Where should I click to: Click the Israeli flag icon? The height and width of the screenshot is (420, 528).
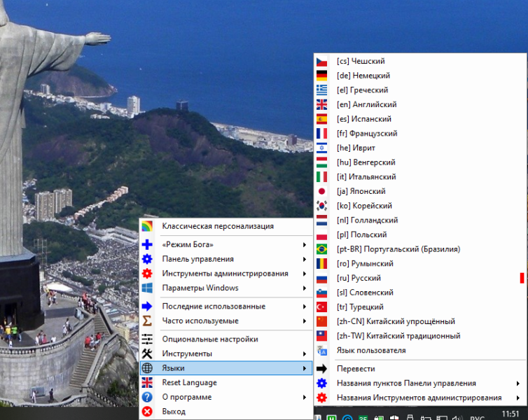321,148
